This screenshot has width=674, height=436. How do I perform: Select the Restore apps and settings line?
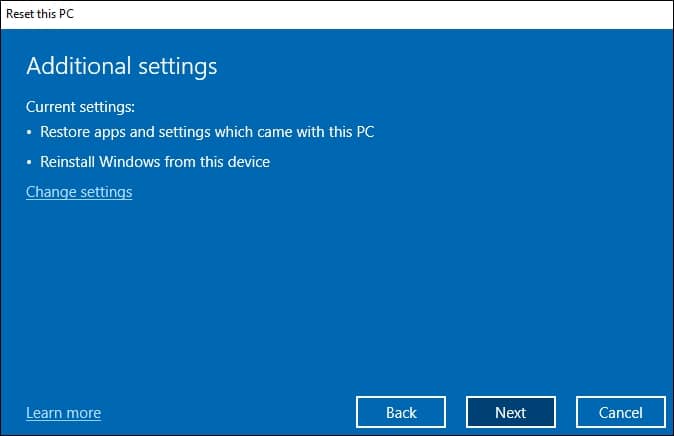click(207, 132)
